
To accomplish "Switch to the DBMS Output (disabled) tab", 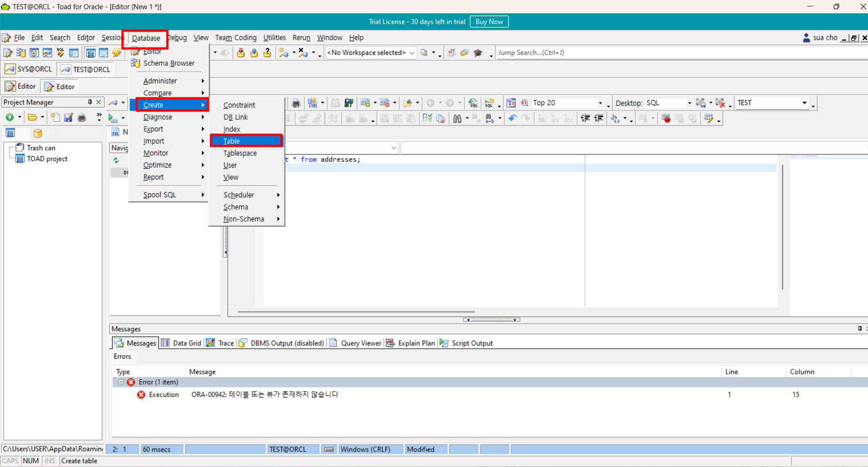I will 282,343.
